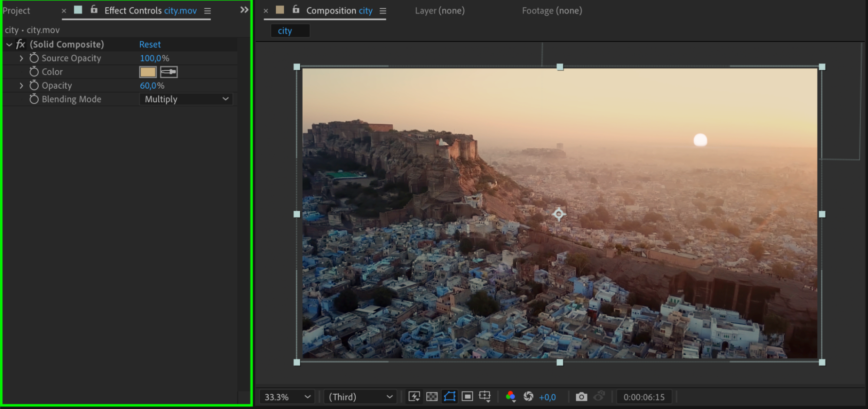Toggle the transparency grid checkerboard icon

click(x=432, y=396)
